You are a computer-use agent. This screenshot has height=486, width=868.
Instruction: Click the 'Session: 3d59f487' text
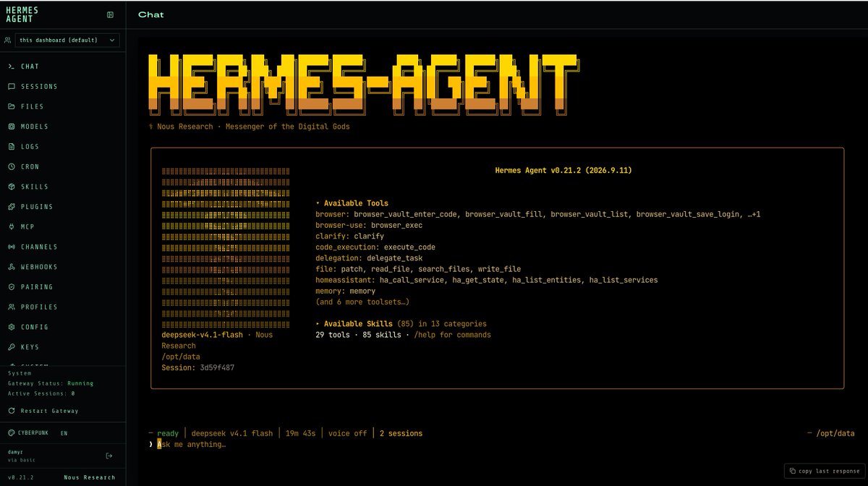pos(197,367)
